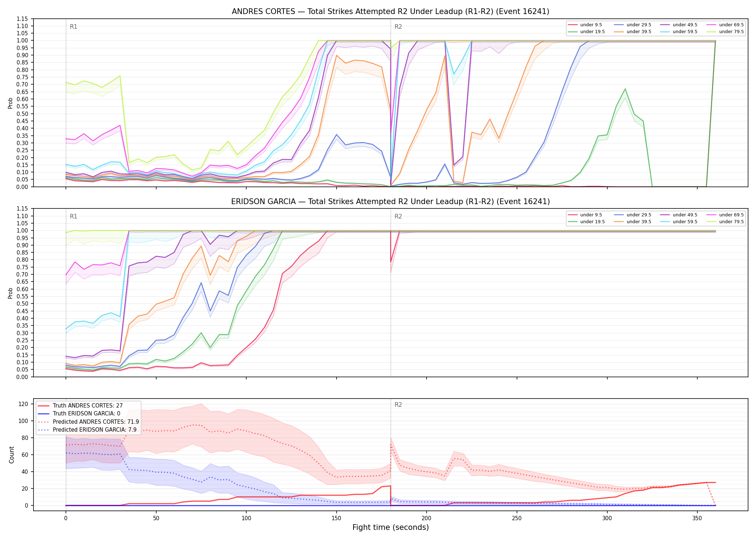Click x-axis tick label 150

[x=337, y=518]
